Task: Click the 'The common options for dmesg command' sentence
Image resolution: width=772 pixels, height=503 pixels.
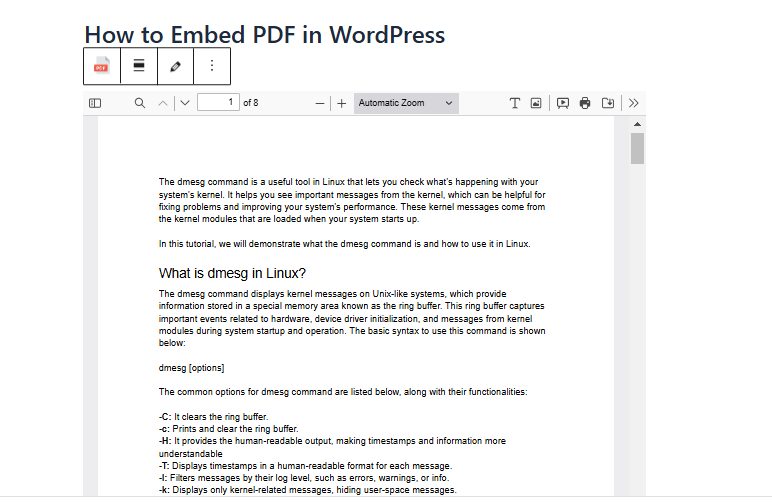Action: 343,392
